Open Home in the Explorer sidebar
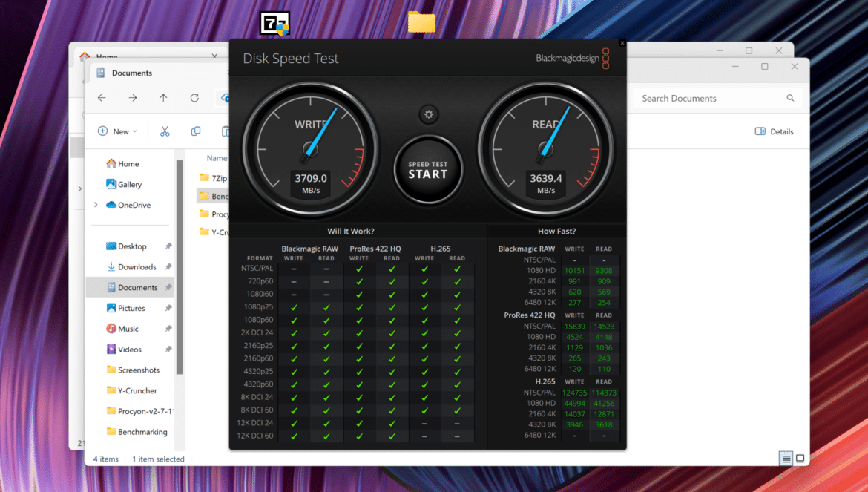 click(x=122, y=164)
